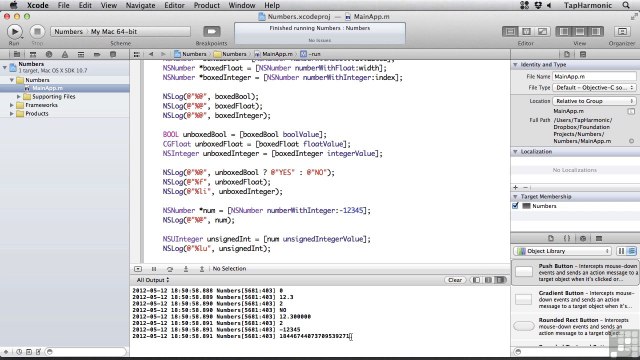Select the Gradient Button library item

click(576, 299)
